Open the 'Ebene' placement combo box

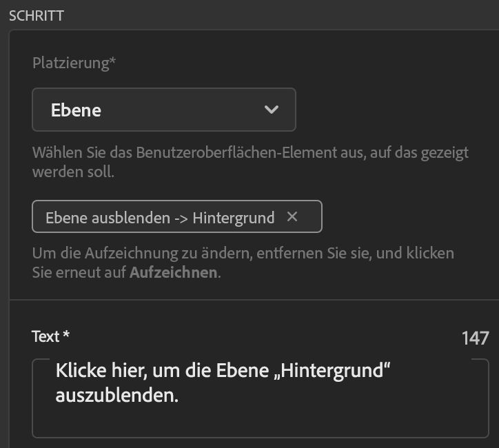164,110
